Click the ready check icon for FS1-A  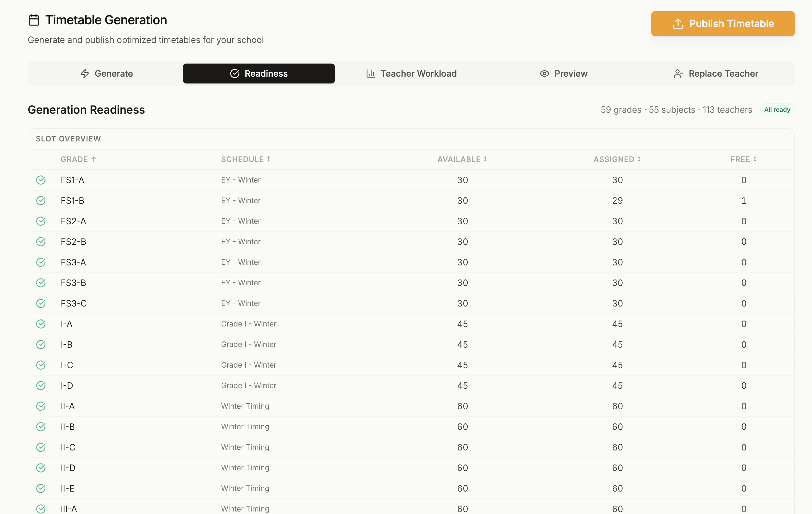tap(41, 180)
